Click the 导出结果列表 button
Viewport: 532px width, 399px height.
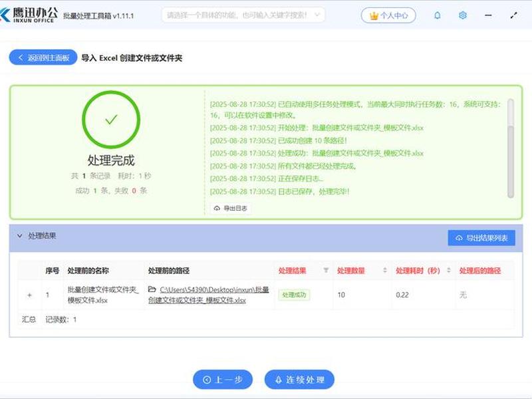(481, 238)
